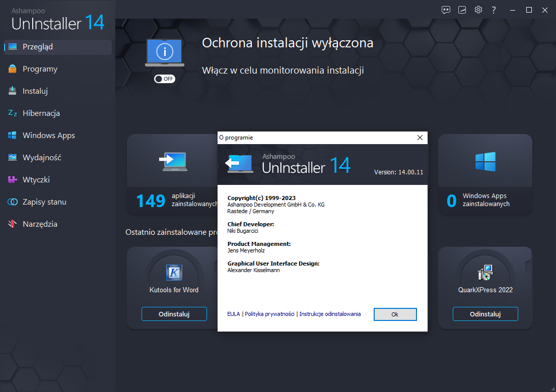Open Instrukcje odinstalowania link
The width and height of the screenshot is (556, 392).
[330, 314]
